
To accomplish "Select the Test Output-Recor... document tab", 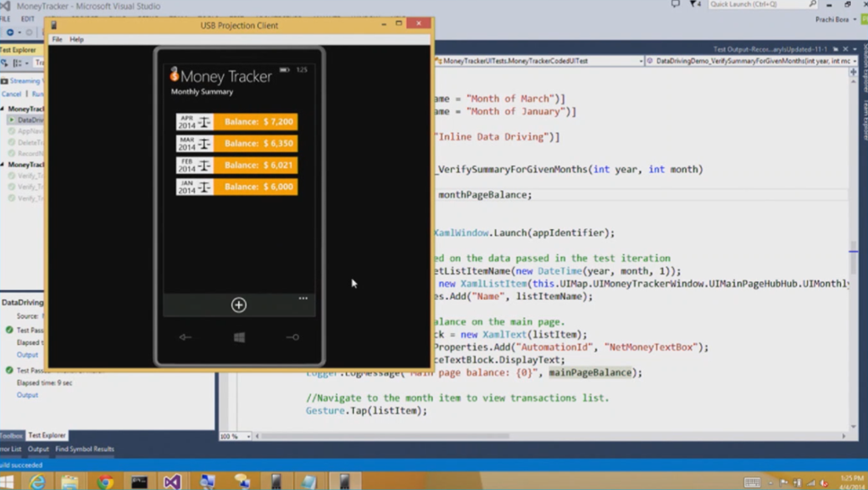I will [x=770, y=49].
